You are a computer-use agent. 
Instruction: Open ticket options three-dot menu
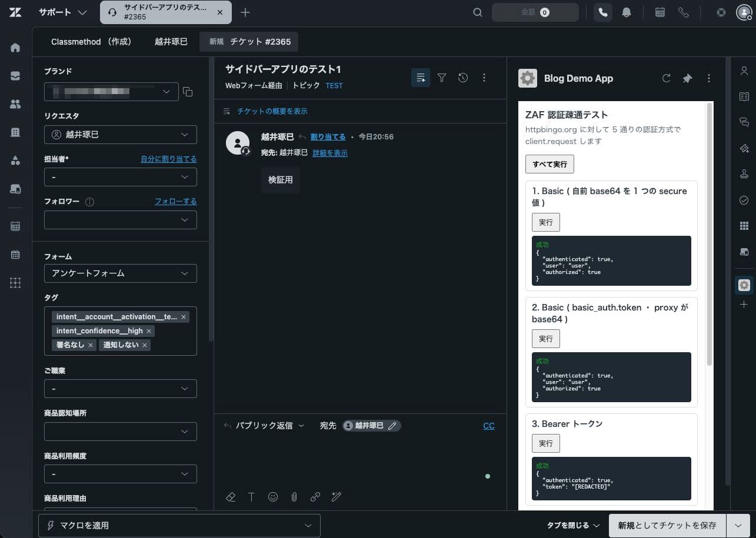[x=484, y=78]
